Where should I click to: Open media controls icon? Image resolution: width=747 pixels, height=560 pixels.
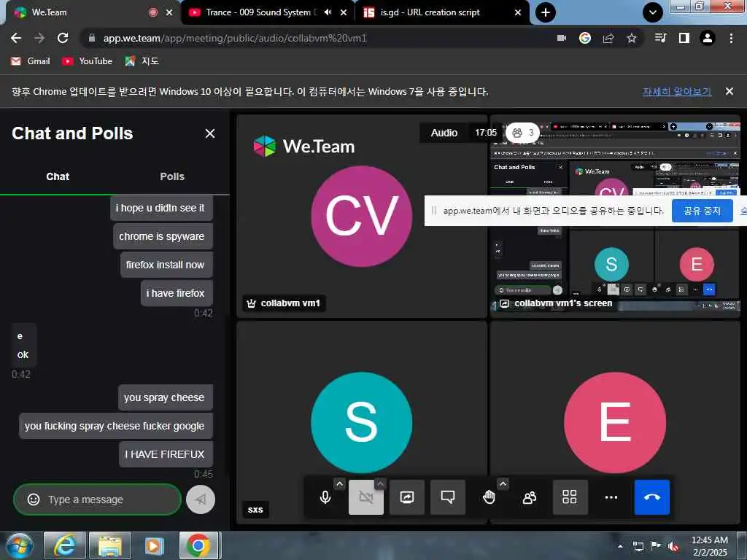click(x=660, y=38)
